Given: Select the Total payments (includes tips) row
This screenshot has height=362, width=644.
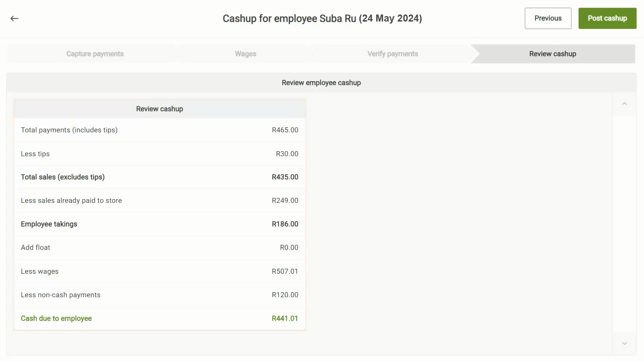Looking at the screenshot, I should 159,130.
